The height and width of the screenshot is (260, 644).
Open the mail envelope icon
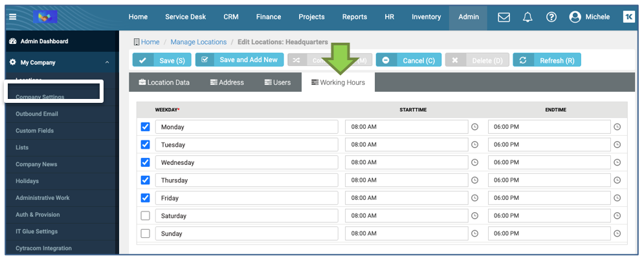point(504,17)
